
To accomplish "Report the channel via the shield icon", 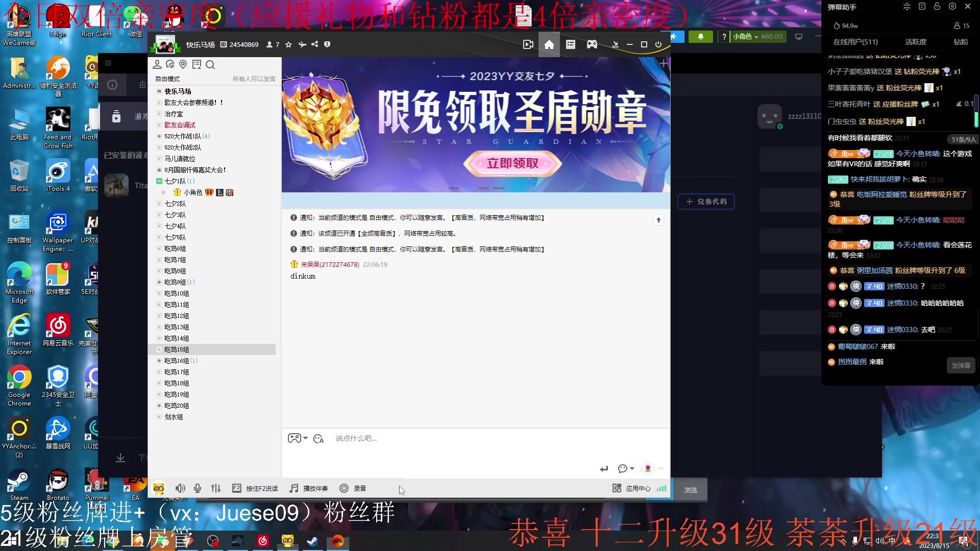I will tap(327, 44).
